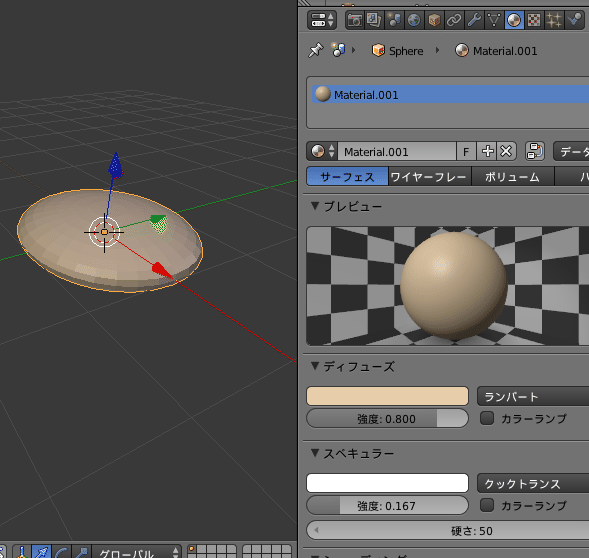Enable the diffuse カラーランプ checkbox
Image resolution: width=589 pixels, height=558 pixels.
487,418
